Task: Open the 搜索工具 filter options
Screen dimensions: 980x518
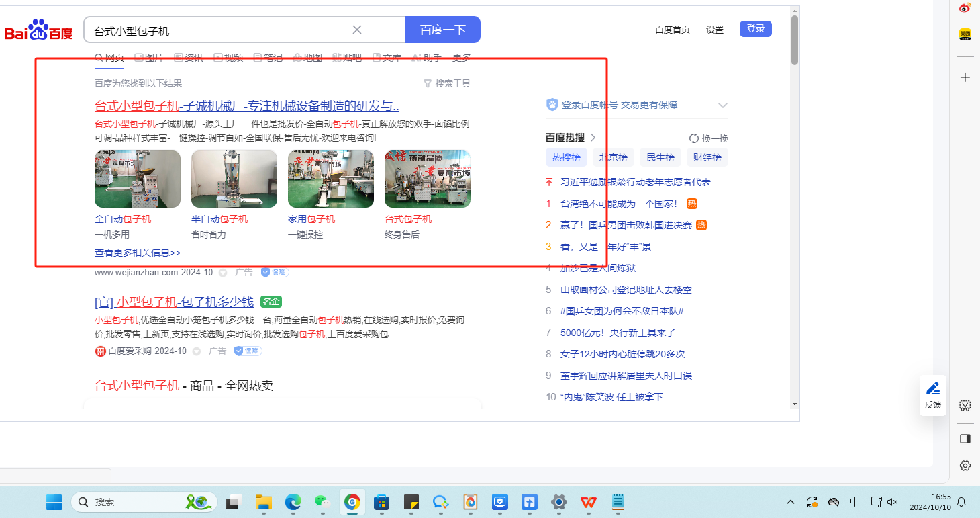Action: pos(446,83)
